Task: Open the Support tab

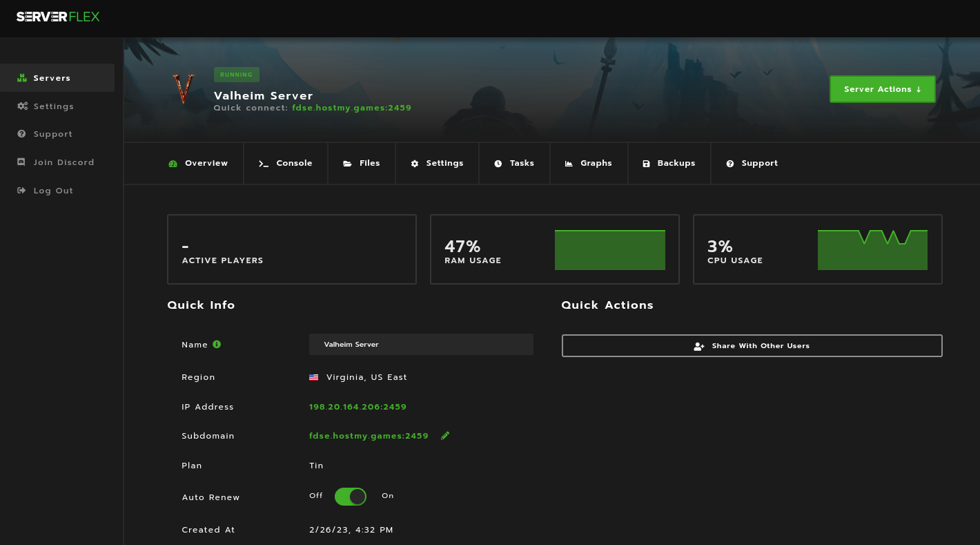Action: click(x=752, y=164)
